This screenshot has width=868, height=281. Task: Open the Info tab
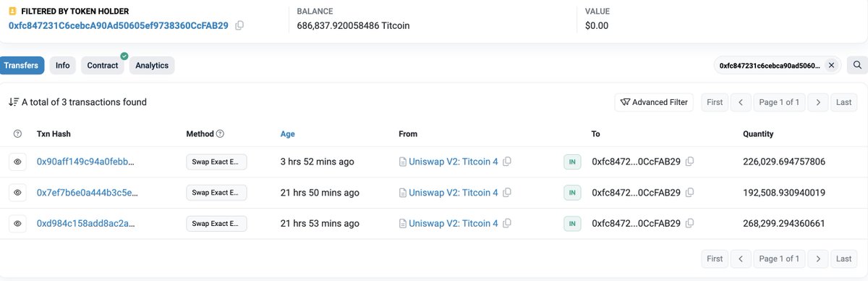click(x=63, y=65)
